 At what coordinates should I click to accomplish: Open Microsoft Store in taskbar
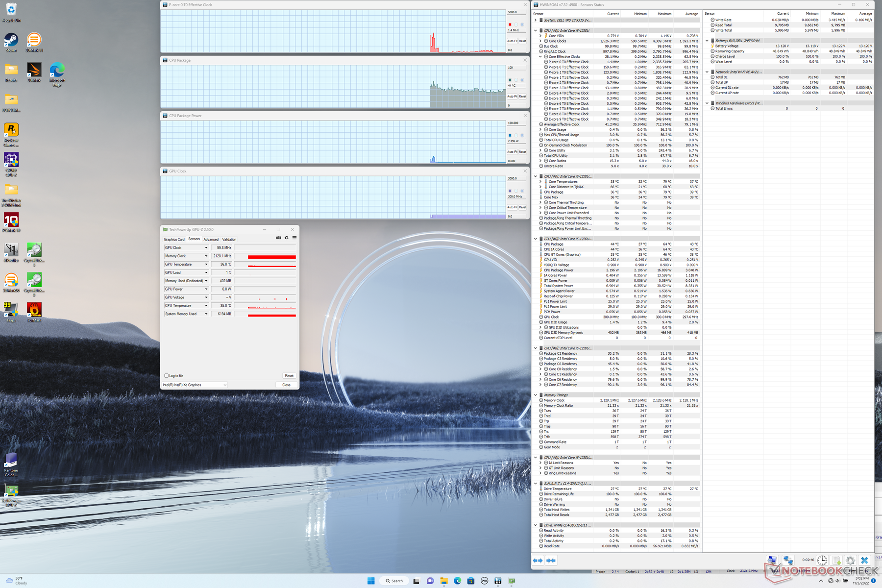click(471, 581)
